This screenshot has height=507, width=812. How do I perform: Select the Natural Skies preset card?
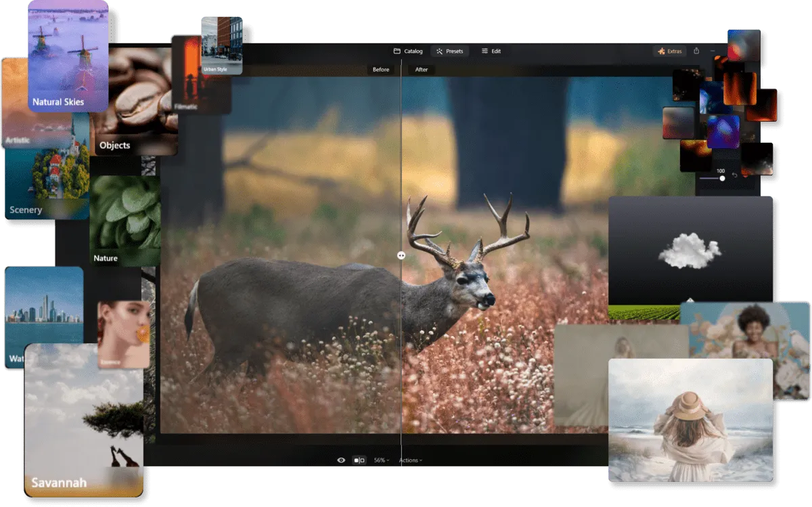click(x=68, y=56)
